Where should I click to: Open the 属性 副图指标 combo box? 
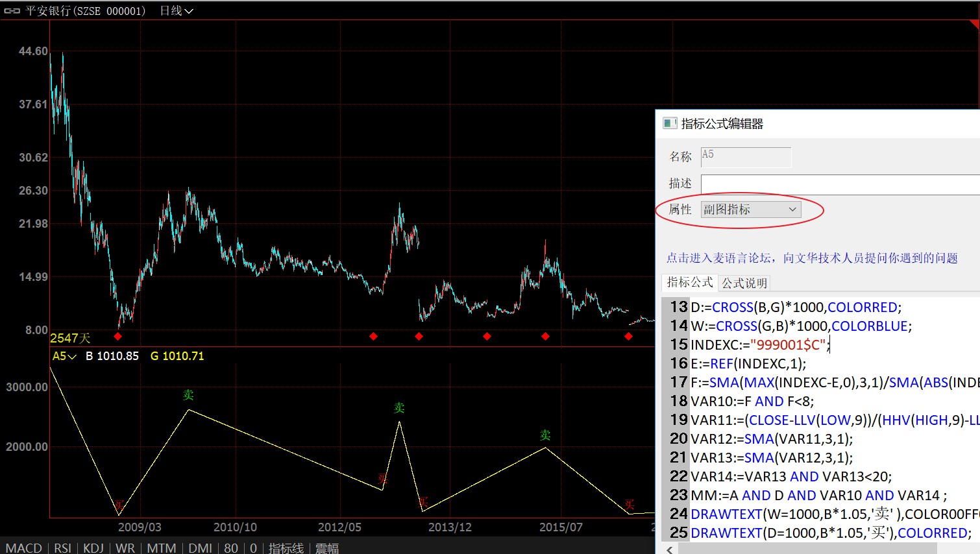(x=751, y=210)
